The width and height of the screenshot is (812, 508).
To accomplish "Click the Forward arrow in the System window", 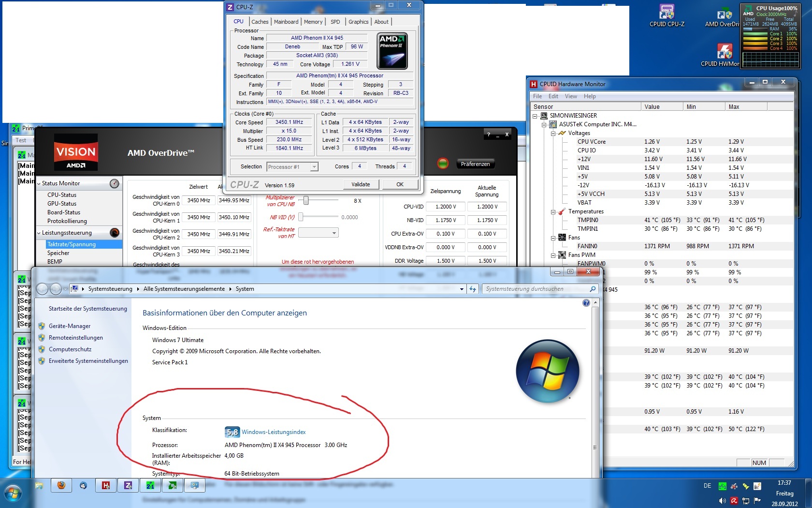I will (x=56, y=289).
